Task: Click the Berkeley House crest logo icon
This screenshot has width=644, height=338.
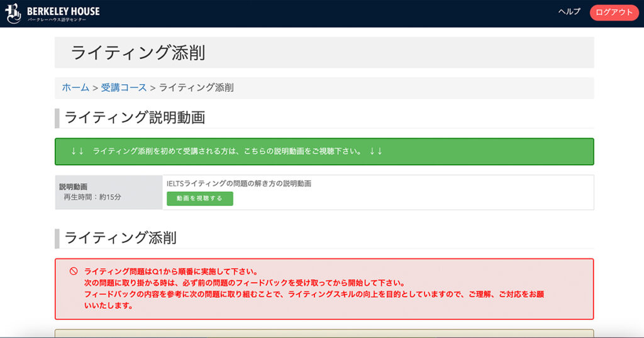Action: tap(13, 13)
